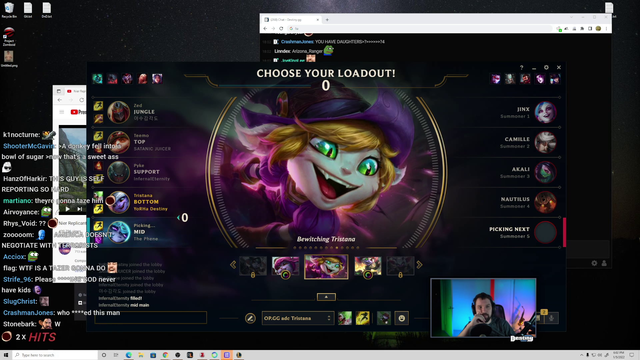Image resolution: width=640 pixels, height=360 pixels.
Task: Open the Chrome three-dot menu in chat window
Action: click(x=606, y=29)
